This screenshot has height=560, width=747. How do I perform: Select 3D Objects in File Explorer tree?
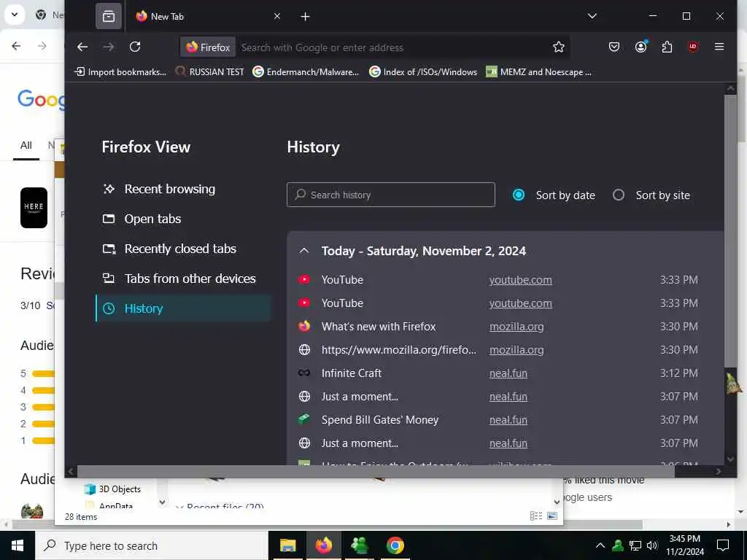coord(112,489)
